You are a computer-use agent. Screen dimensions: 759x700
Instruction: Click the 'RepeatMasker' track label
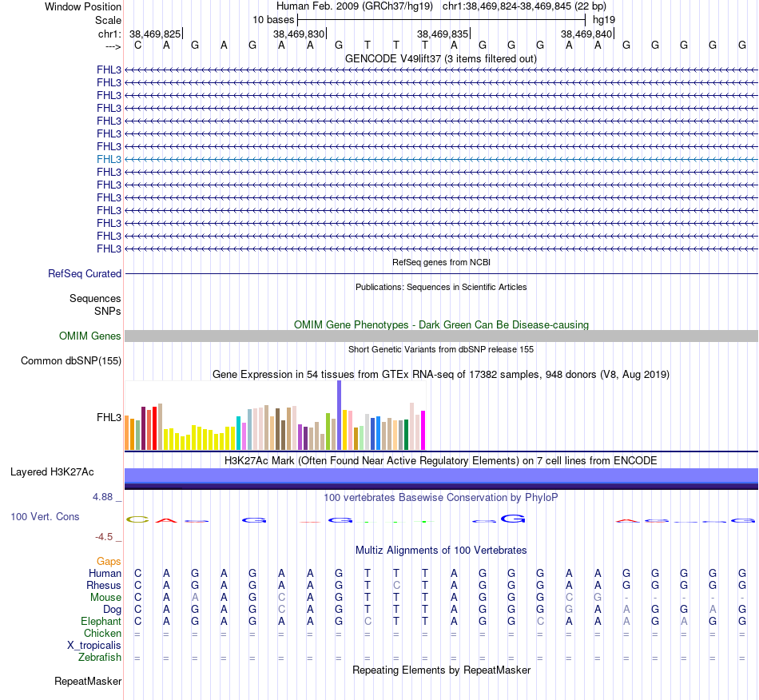pyautogui.click(x=88, y=681)
